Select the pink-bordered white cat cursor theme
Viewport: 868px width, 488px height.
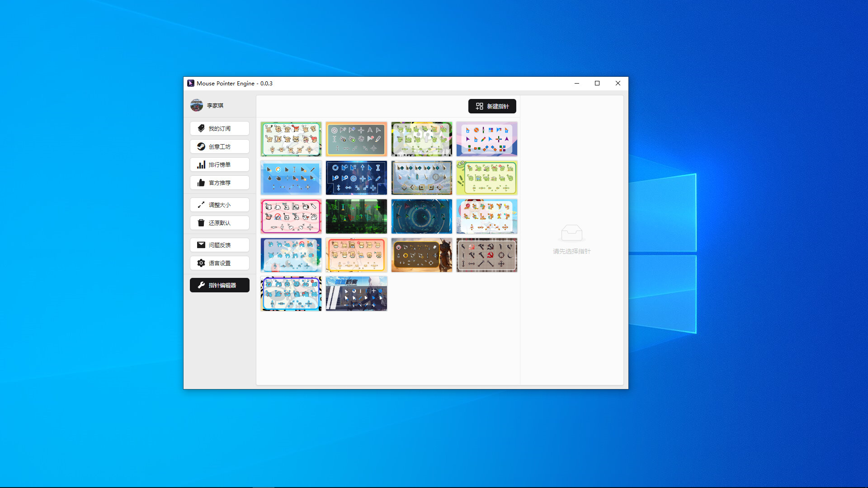pyautogui.click(x=291, y=216)
